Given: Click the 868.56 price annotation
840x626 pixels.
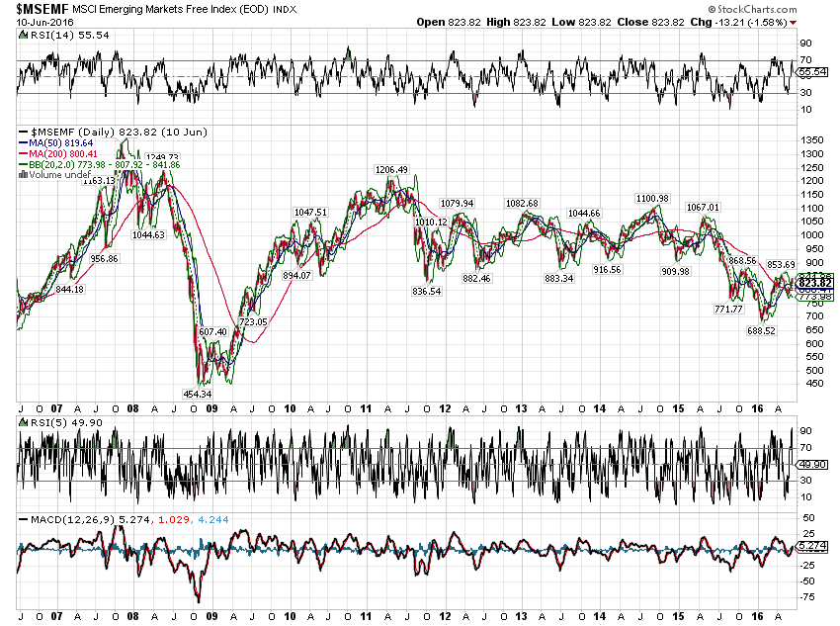Looking at the screenshot, I should [x=742, y=260].
